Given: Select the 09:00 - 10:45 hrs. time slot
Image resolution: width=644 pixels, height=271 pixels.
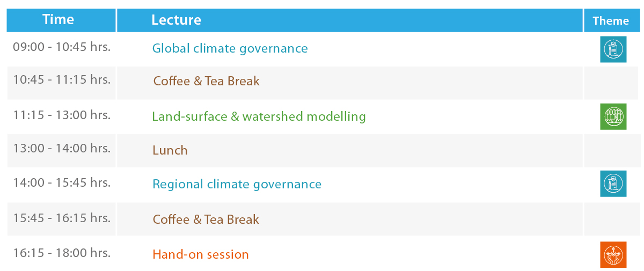Looking at the screenshot, I should [x=62, y=47].
